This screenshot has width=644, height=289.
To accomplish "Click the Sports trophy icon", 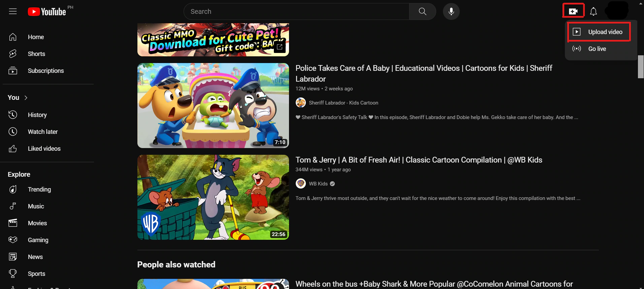I will point(13,273).
